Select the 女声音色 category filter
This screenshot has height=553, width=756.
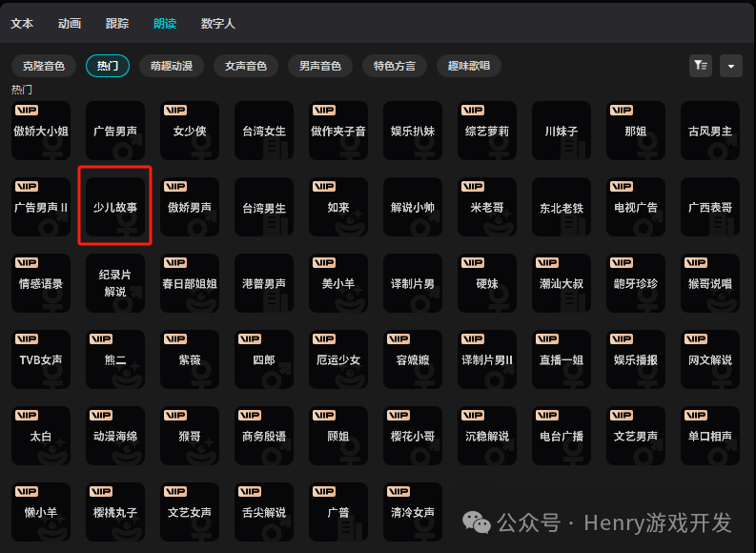(246, 66)
